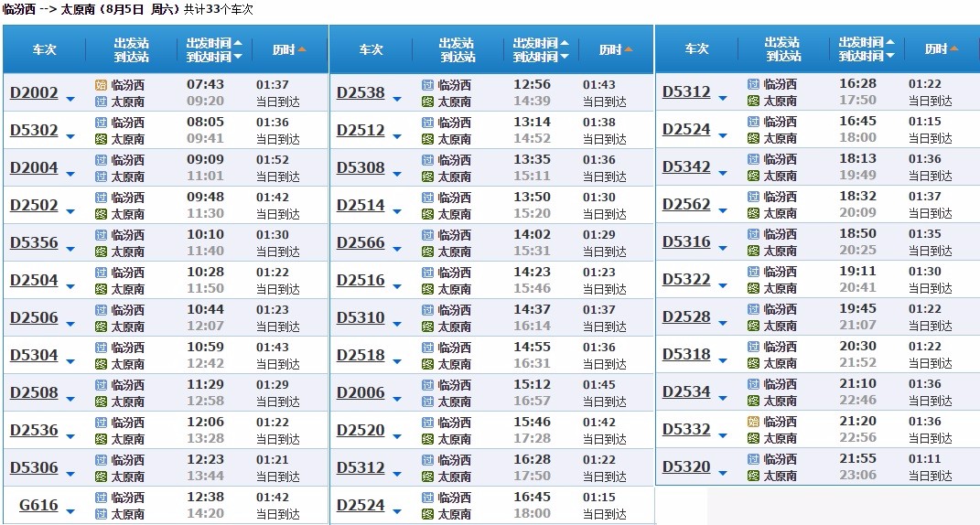Click the 终 icon beside 太原南 in D2566 row

[427, 252]
